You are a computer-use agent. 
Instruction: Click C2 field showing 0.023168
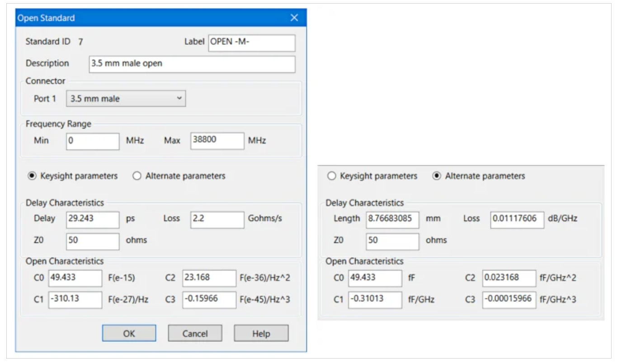509,278
